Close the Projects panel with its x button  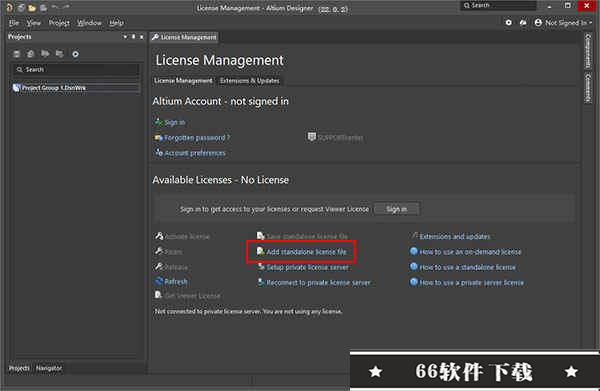click(142, 37)
